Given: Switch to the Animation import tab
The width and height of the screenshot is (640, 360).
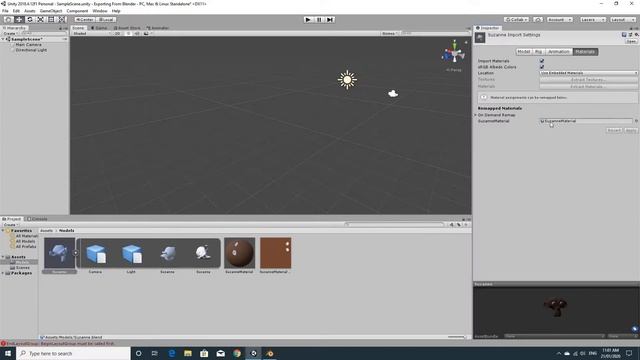Looking at the screenshot, I should (559, 52).
